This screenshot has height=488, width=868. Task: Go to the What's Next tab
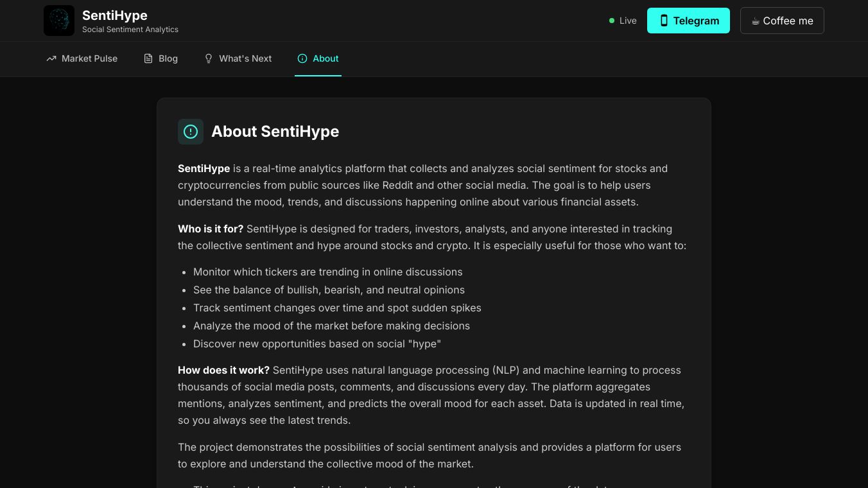[245, 58]
